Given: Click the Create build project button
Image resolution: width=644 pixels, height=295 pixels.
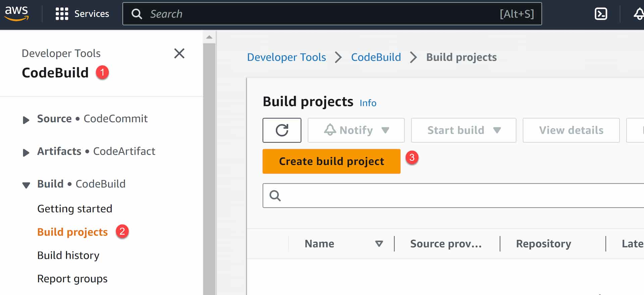Looking at the screenshot, I should pyautogui.click(x=331, y=161).
